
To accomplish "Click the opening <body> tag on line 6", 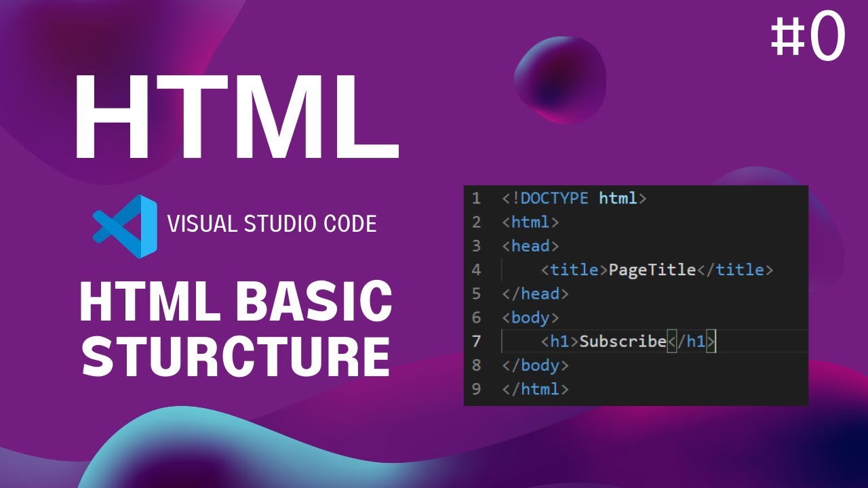I will coord(530,317).
